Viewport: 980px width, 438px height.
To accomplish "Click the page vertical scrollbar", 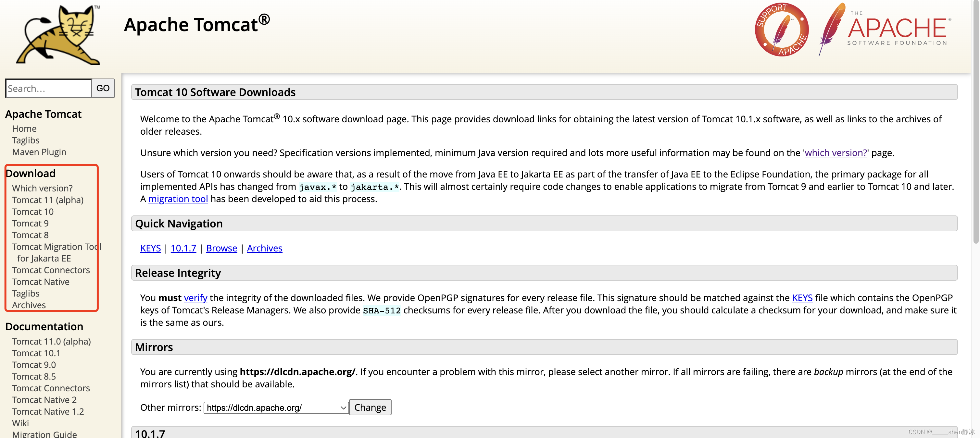I will pyautogui.click(x=975, y=122).
